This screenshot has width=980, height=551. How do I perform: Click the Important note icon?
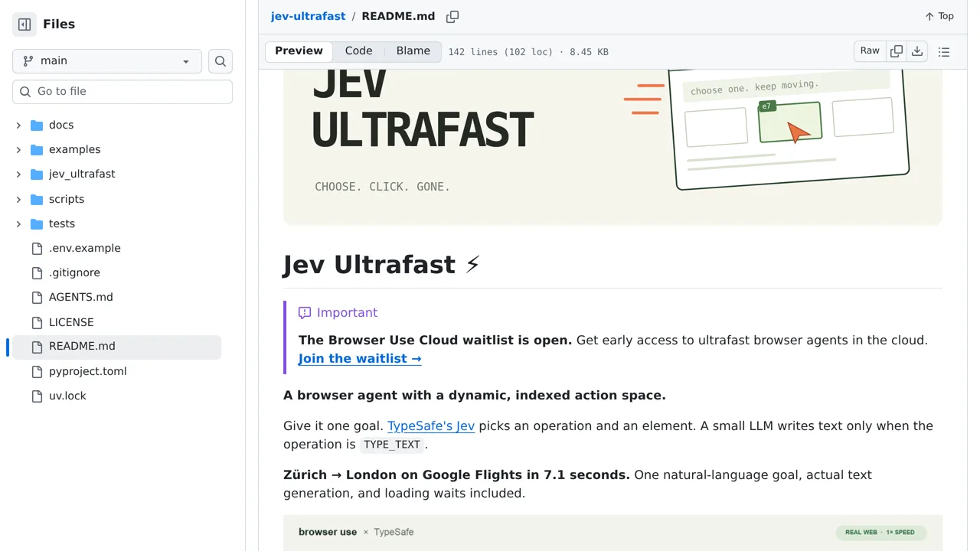(305, 312)
